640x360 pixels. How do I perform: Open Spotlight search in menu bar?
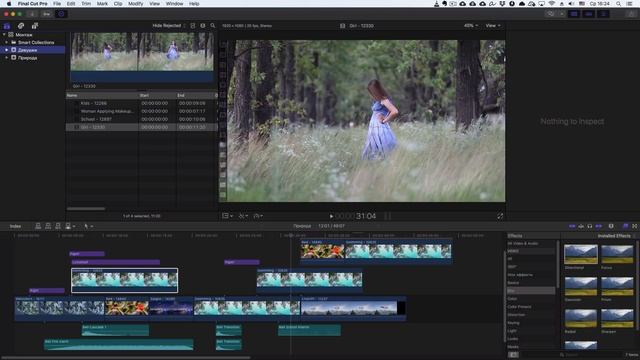coord(619,4)
